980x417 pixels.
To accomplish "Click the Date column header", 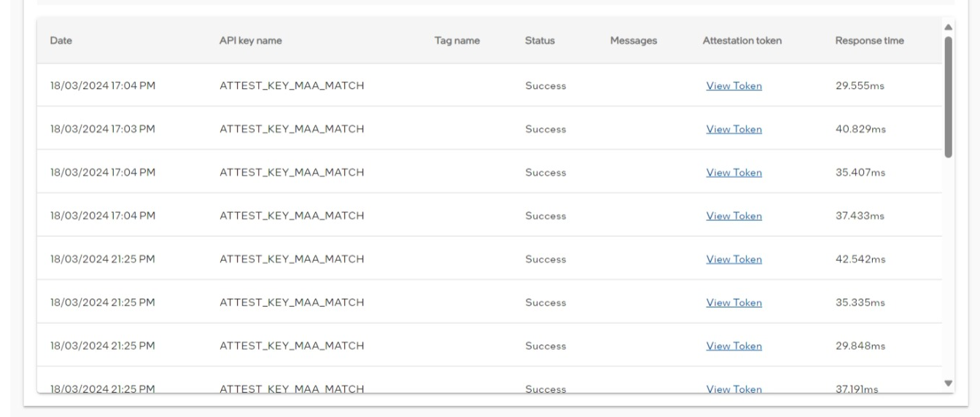I will (x=61, y=41).
